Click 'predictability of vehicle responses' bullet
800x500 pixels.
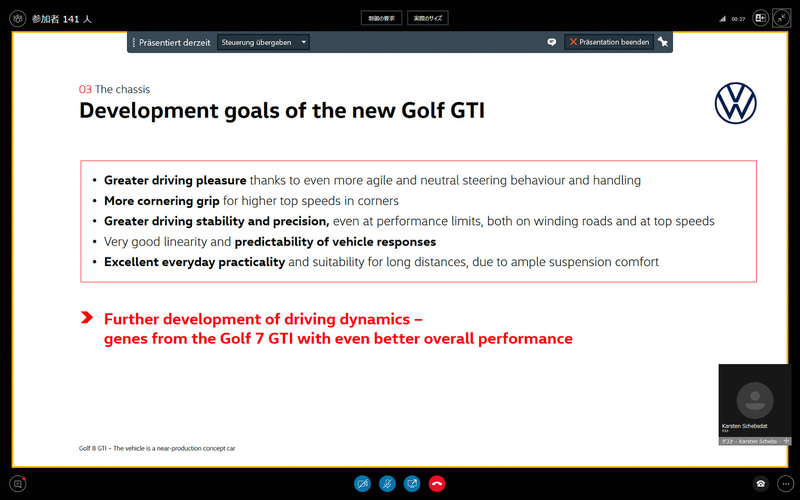coord(335,242)
